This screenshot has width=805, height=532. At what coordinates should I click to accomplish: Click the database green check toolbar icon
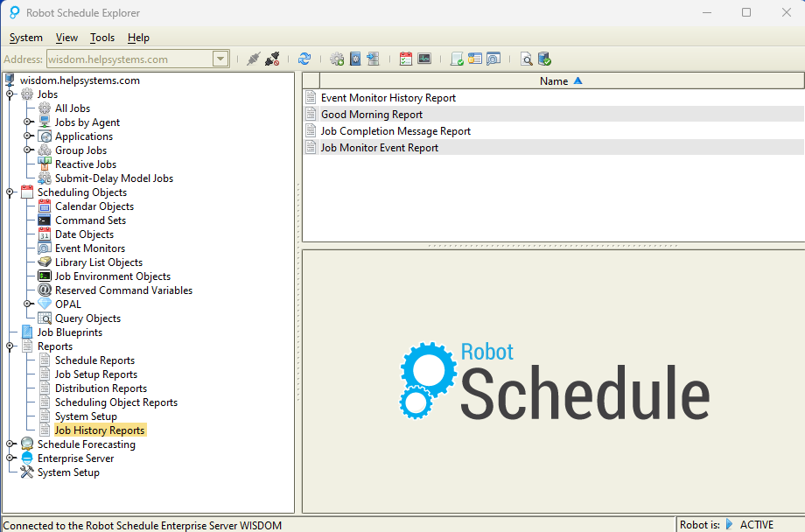(544, 59)
